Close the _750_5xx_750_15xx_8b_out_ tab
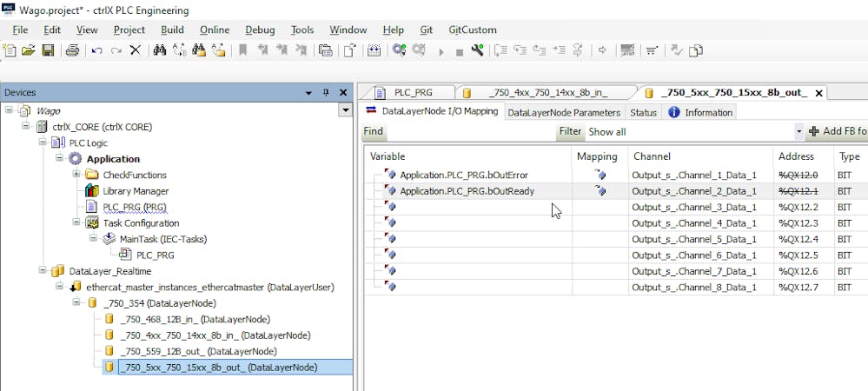The height and width of the screenshot is (391, 868). tap(818, 92)
